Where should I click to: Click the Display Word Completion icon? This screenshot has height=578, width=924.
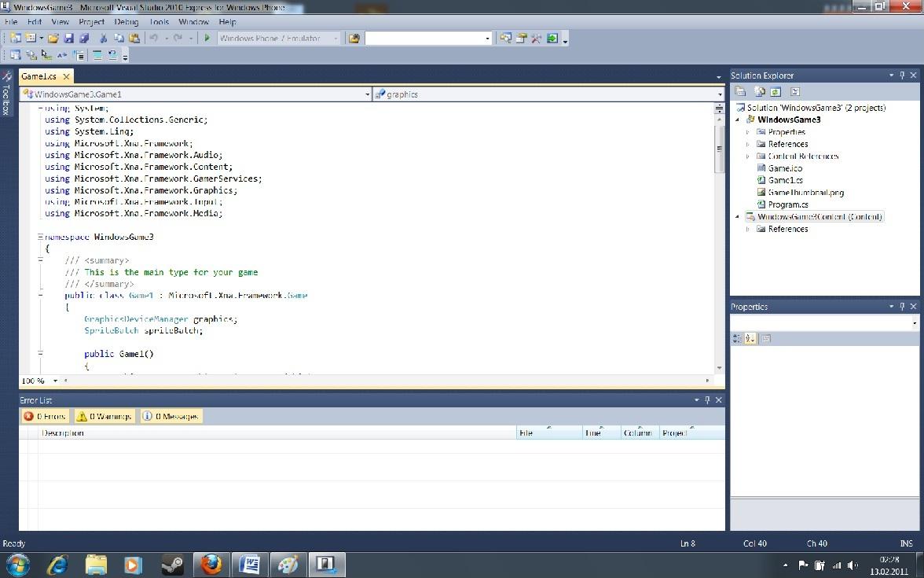pyautogui.click(x=63, y=55)
